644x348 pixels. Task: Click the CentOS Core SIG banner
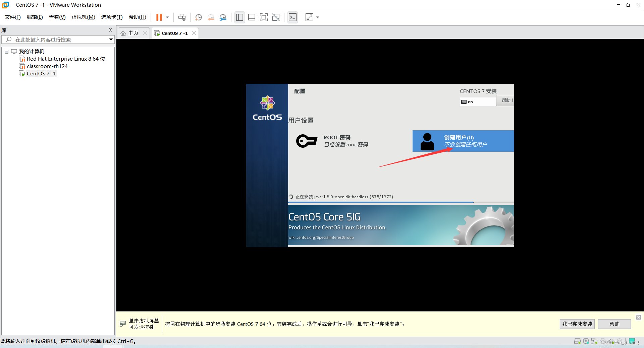click(401, 225)
